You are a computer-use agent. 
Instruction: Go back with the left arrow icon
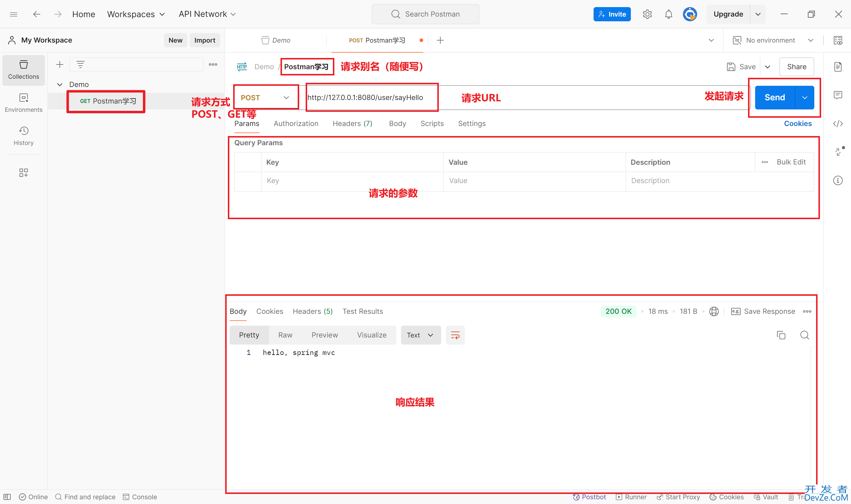click(x=36, y=14)
